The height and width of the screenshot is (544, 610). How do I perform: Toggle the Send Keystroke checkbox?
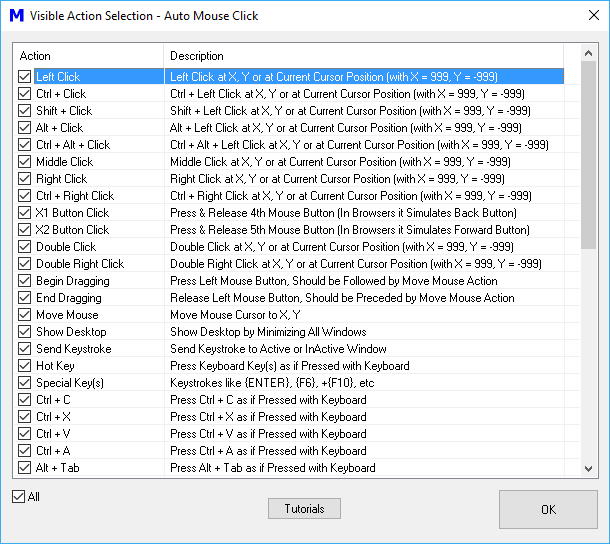pos(25,349)
